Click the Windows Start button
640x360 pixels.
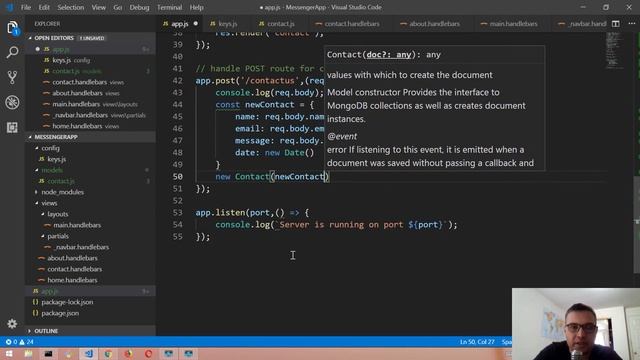pyautogui.click(x=9, y=353)
